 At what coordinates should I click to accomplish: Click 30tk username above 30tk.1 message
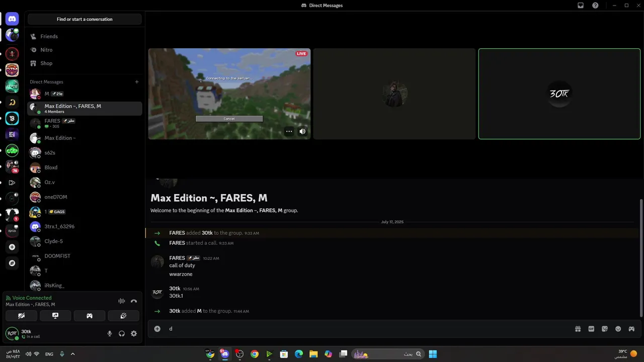[x=175, y=289]
